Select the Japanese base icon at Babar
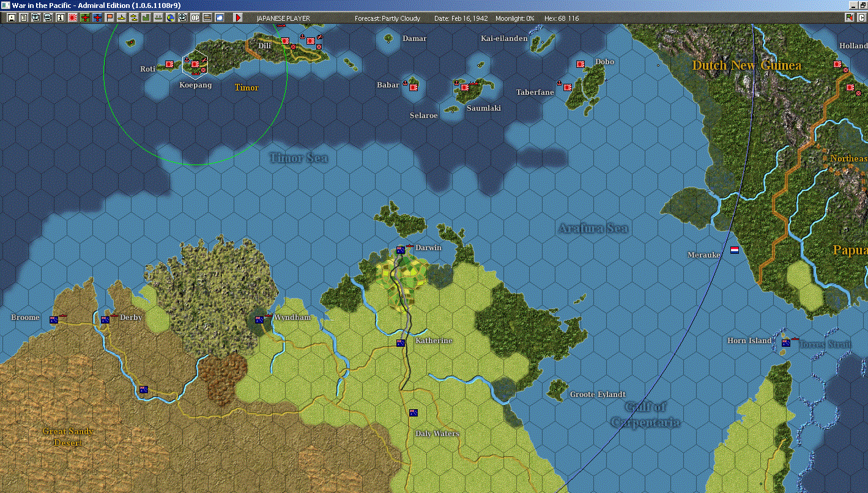Image resolution: width=868 pixels, height=493 pixels. [x=413, y=87]
